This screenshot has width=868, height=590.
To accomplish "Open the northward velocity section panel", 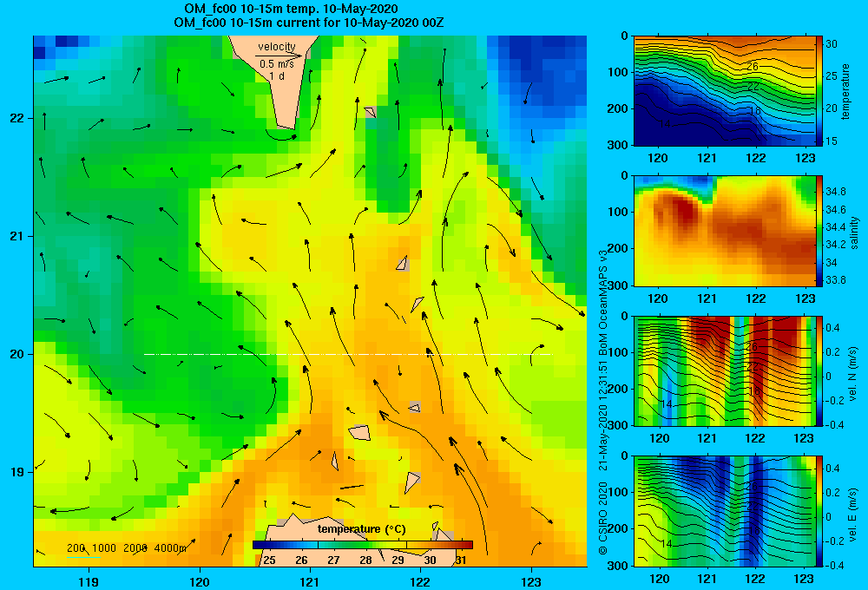I will pyautogui.click(x=725, y=370).
